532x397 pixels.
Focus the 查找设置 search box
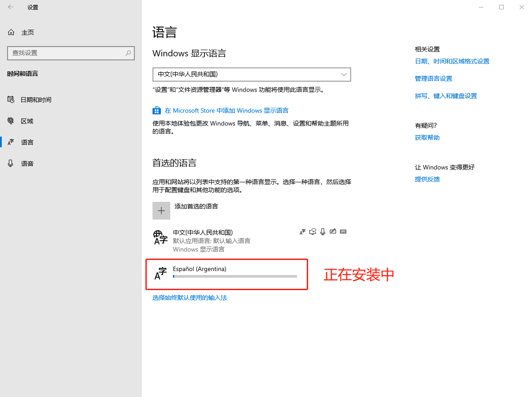[x=71, y=53]
